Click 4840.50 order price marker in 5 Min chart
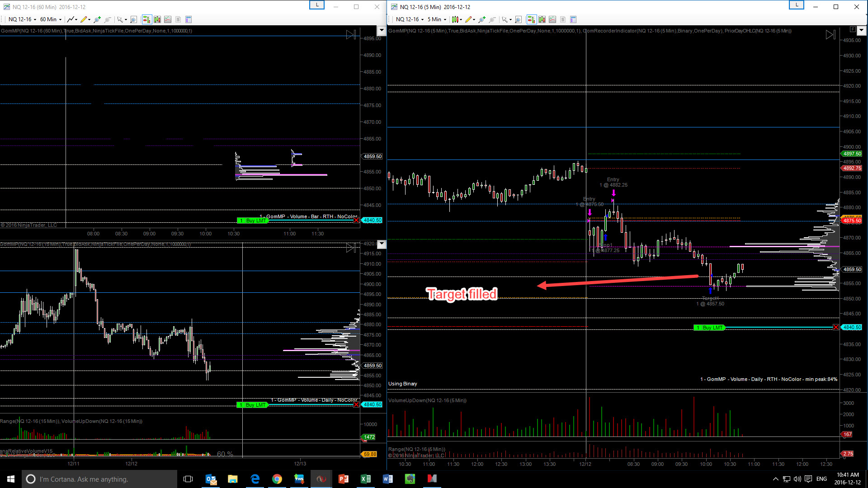The height and width of the screenshot is (488, 868). tap(852, 328)
